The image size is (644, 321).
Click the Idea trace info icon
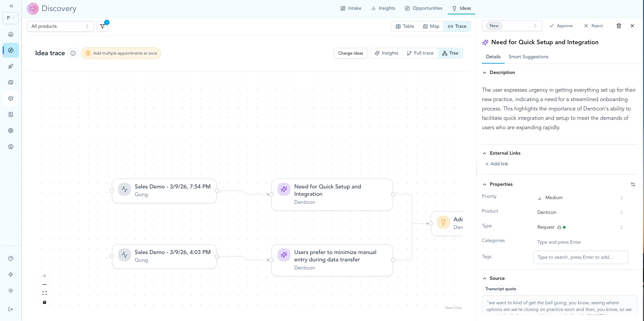[x=73, y=53]
